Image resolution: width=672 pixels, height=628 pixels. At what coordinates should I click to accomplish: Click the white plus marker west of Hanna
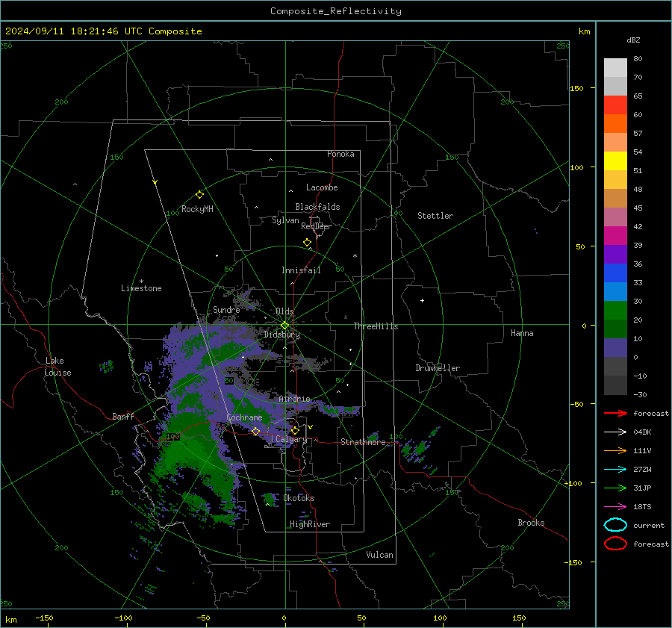point(422,300)
